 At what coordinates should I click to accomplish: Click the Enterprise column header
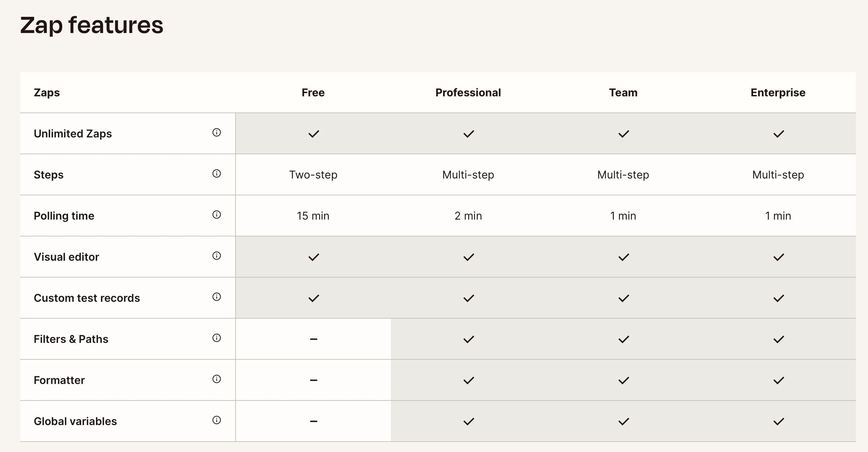click(778, 93)
